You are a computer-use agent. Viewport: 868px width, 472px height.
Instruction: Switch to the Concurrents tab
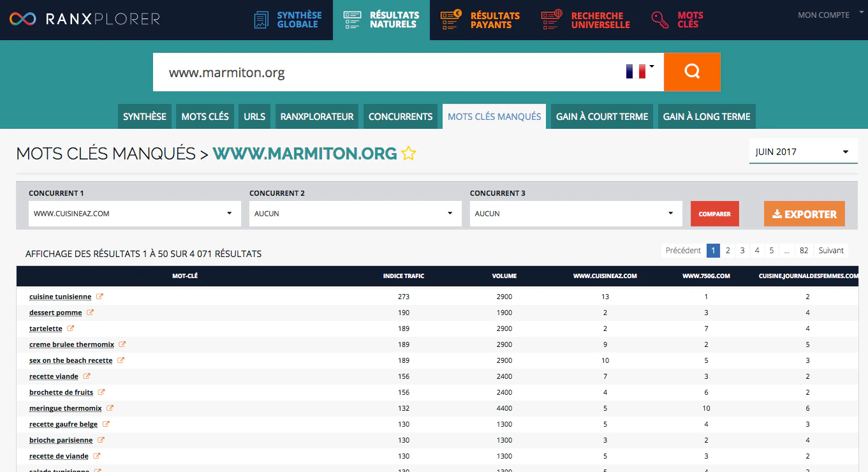(401, 117)
